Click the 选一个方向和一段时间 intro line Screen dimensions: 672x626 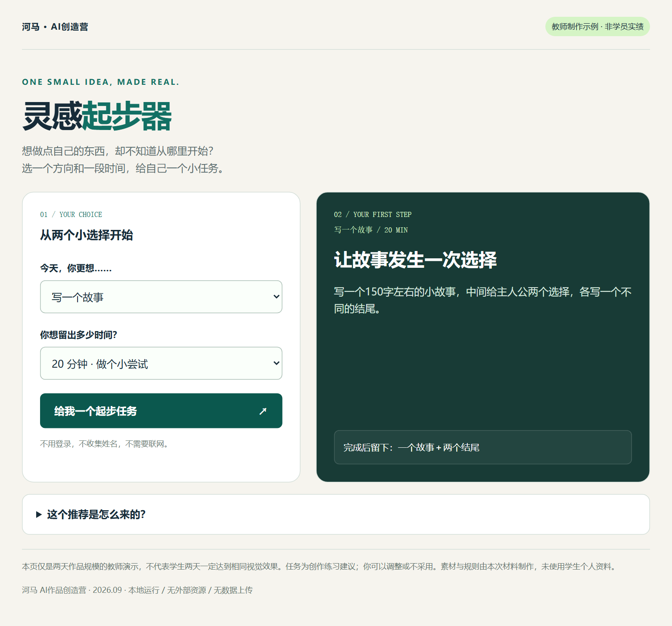[x=124, y=168]
